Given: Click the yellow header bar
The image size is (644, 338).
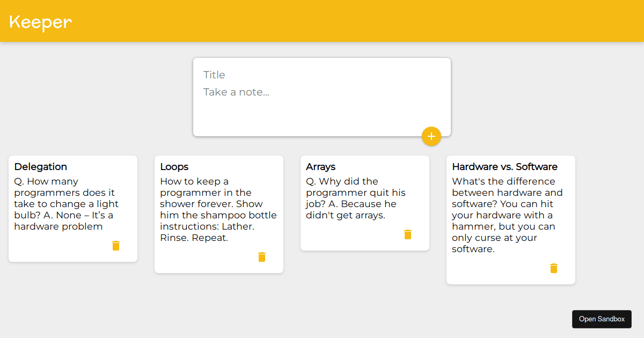Looking at the screenshot, I should (322, 21).
